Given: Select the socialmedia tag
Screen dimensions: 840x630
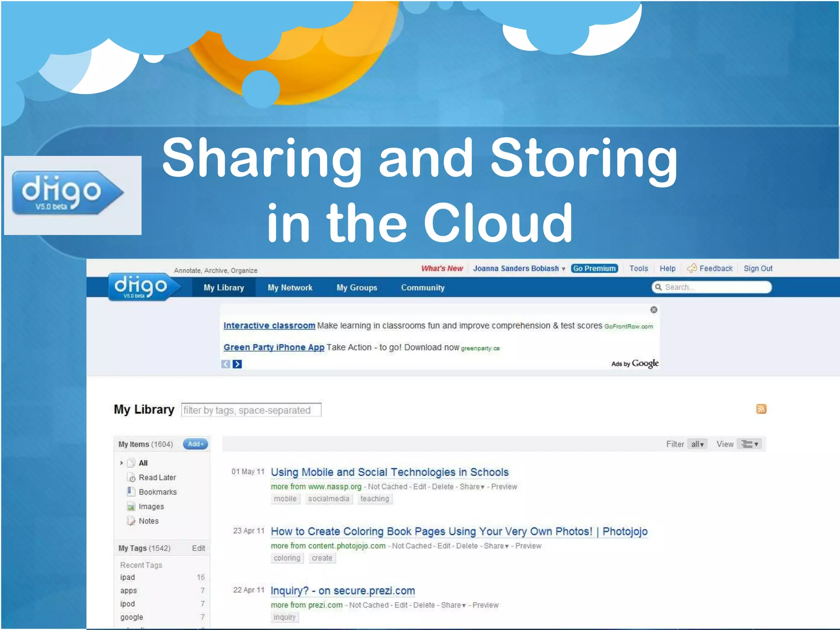Looking at the screenshot, I should tap(329, 499).
